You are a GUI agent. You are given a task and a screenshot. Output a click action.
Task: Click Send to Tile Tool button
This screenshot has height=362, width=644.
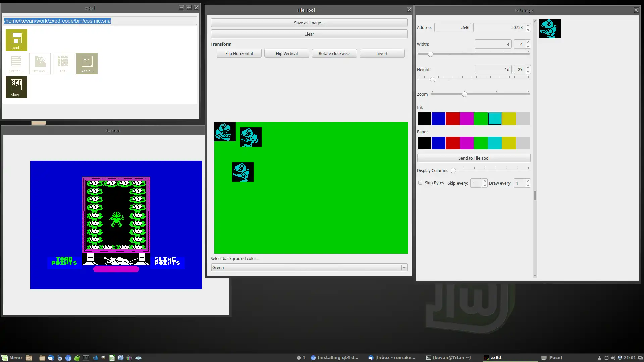click(474, 158)
